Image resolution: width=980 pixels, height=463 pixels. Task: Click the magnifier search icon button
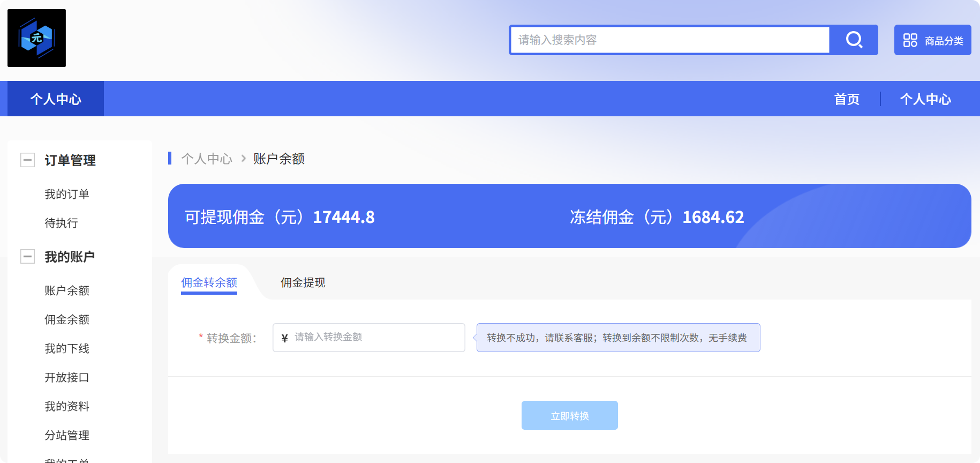854,40
